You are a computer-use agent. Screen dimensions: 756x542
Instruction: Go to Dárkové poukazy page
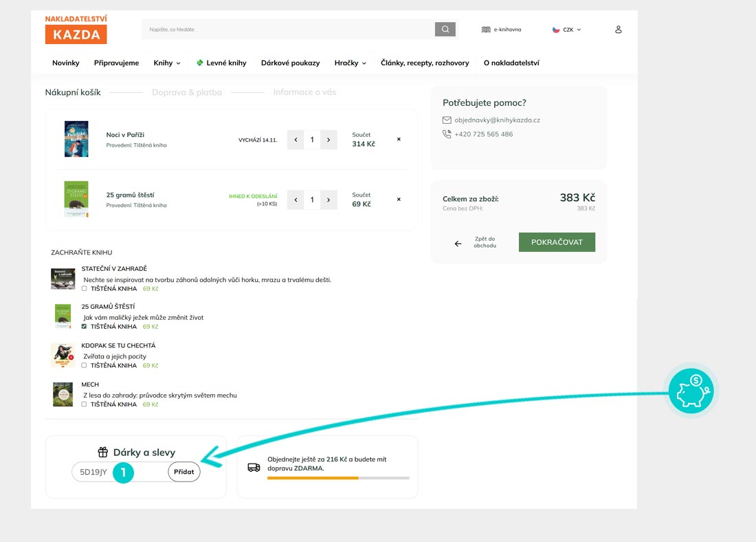[290, 63]
